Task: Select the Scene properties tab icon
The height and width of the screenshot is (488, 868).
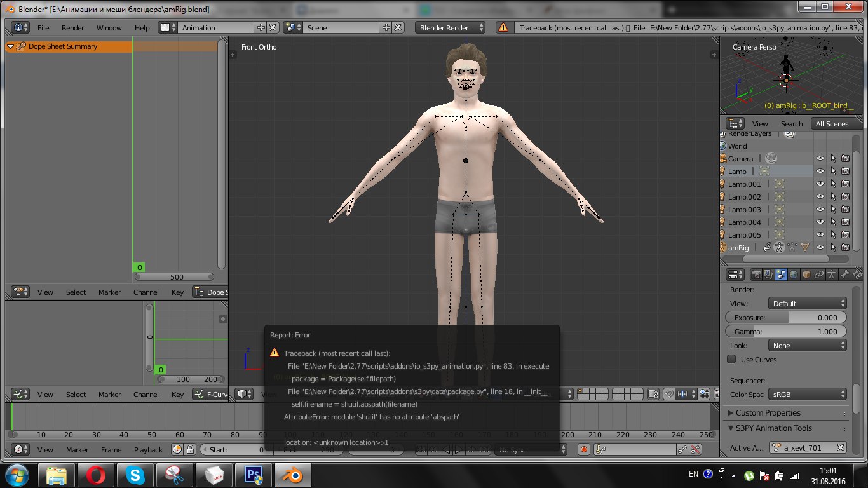Action: pos(782,274)
